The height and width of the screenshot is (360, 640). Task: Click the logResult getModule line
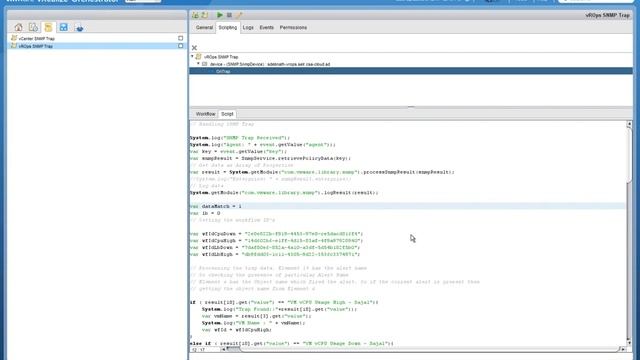click(x=284, y=193)
